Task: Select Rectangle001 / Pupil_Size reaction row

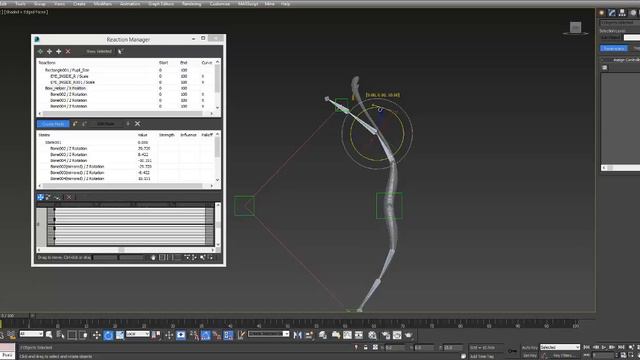Action: [x=67, y=70]
